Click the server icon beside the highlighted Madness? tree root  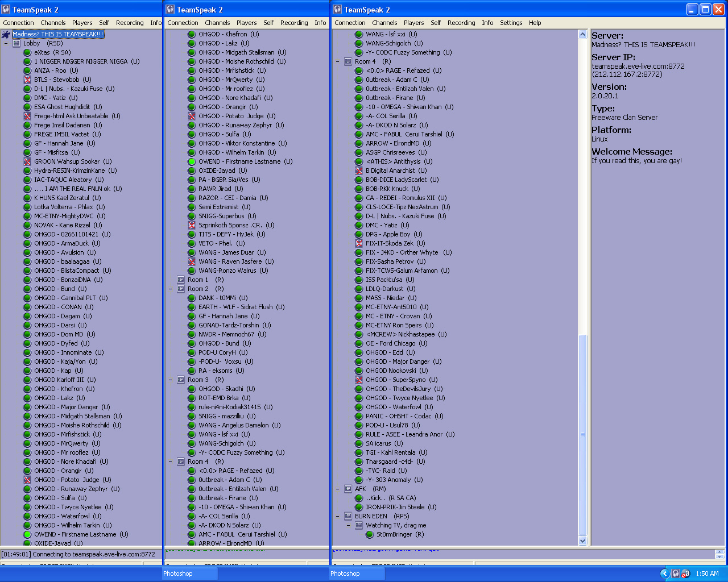click(6, 34)
